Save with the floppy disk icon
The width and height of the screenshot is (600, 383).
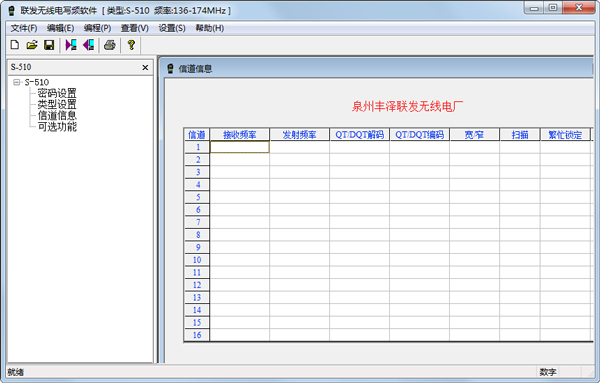(x=49, y=45)
